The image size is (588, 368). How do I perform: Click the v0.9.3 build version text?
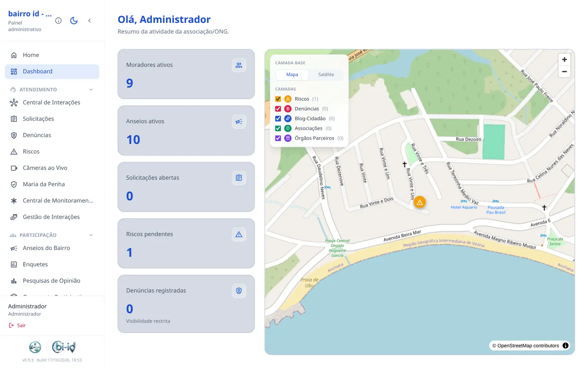tap(52, 360)
